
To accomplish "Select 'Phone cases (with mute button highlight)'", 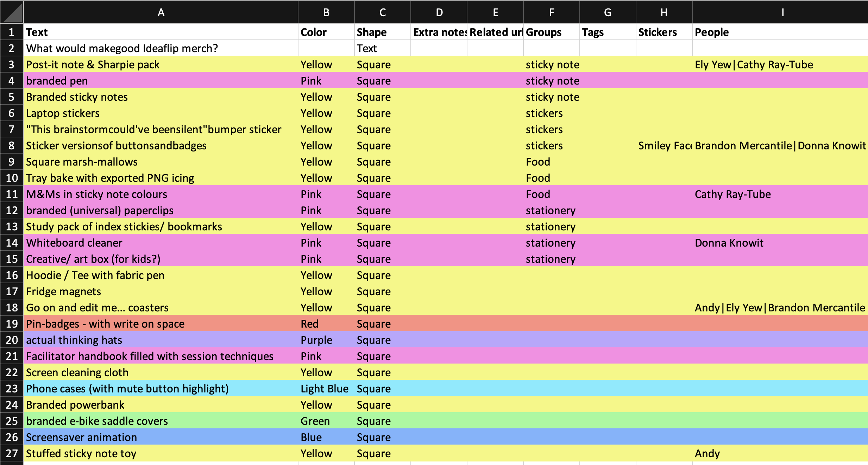I will coord(161,389).
